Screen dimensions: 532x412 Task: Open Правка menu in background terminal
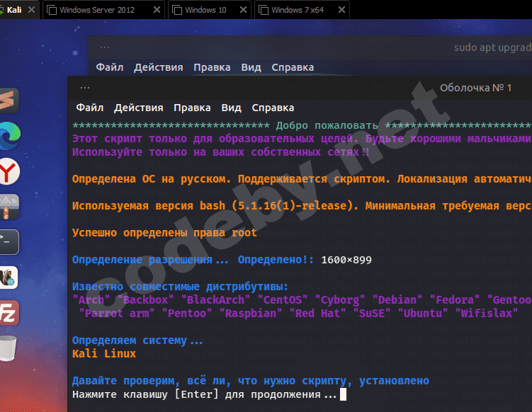click(212, 67)
